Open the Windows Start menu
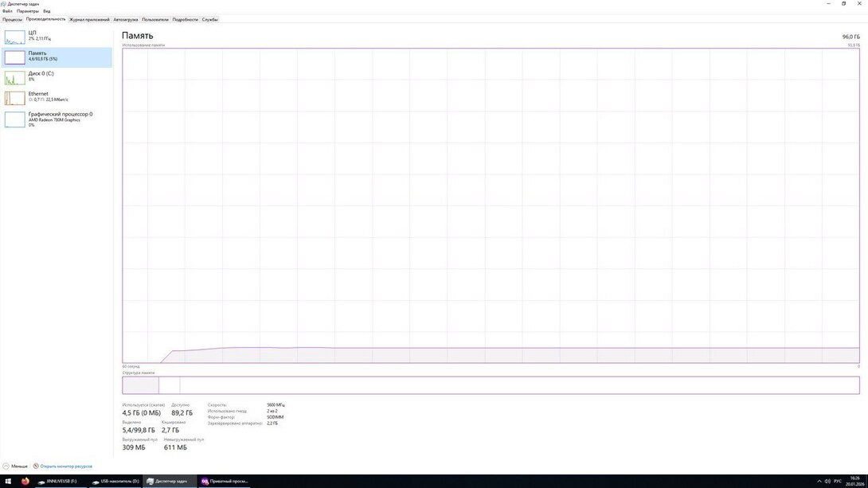 tap(8, 481)
